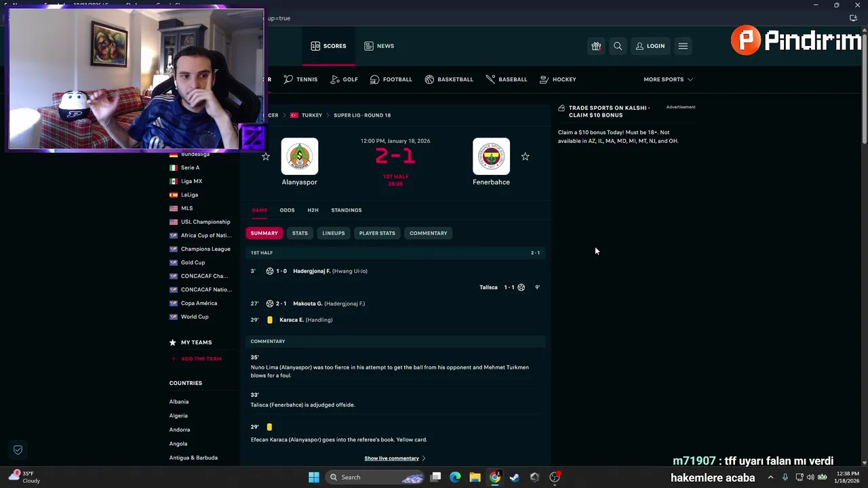This screenshot has width=868, height=488.
Task: Open the Tennis sport section
Action: (300, 79)
